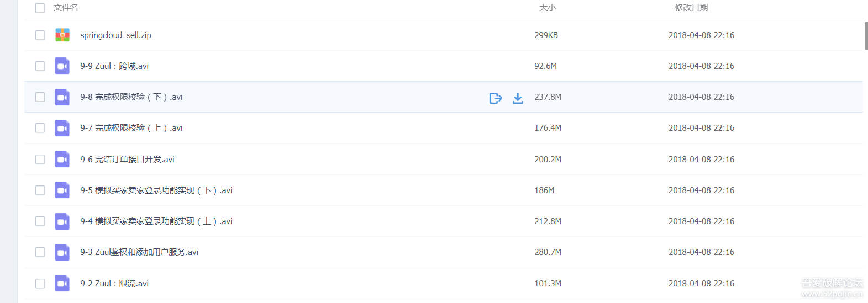Click the size value 92.6M
The width and height of the screenshot is (868, 303).
tap(545, 66)
